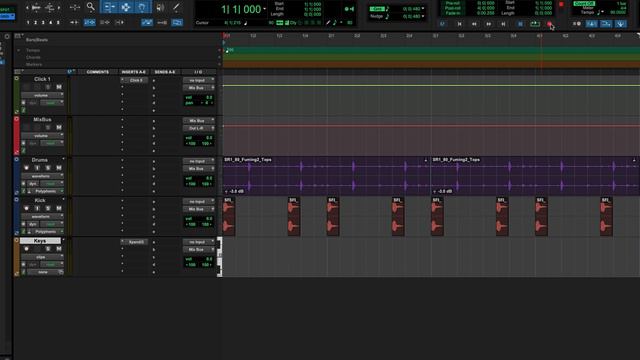
Task: Open Click 1 track view selector (volume)
Action: [42, 95]
